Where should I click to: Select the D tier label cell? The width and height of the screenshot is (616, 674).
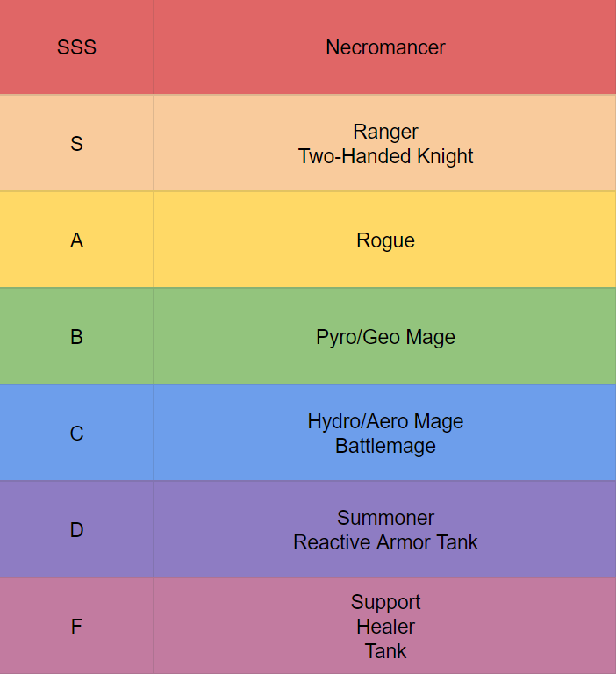point(76,529)
